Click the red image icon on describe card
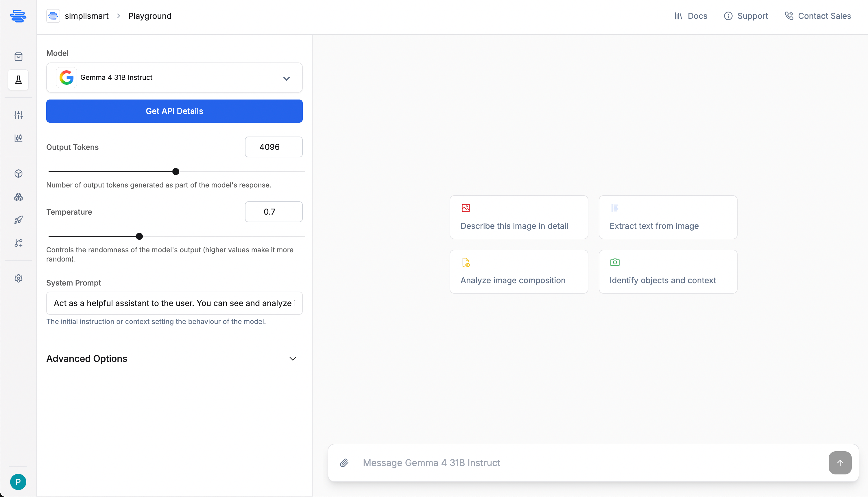 pyautogui.click(x=466, y=208)
